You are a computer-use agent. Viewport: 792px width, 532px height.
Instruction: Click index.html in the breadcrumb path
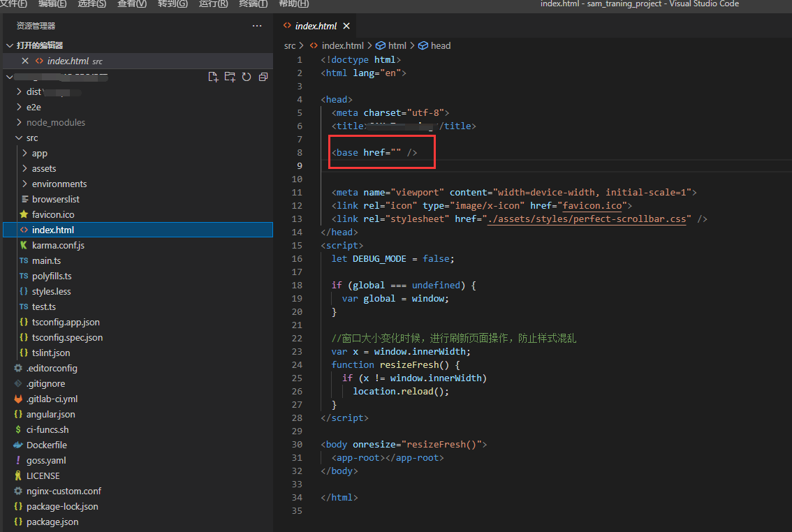[342, 45]
